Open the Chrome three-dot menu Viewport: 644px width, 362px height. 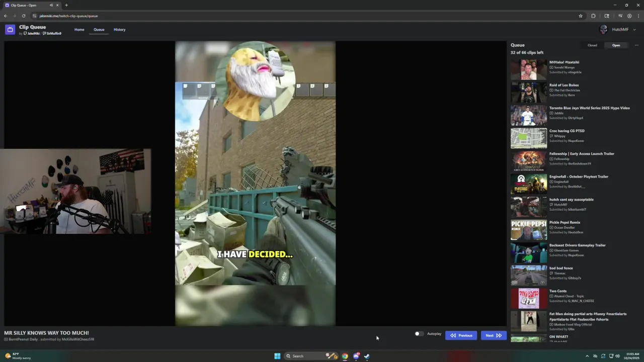(638, 16)
